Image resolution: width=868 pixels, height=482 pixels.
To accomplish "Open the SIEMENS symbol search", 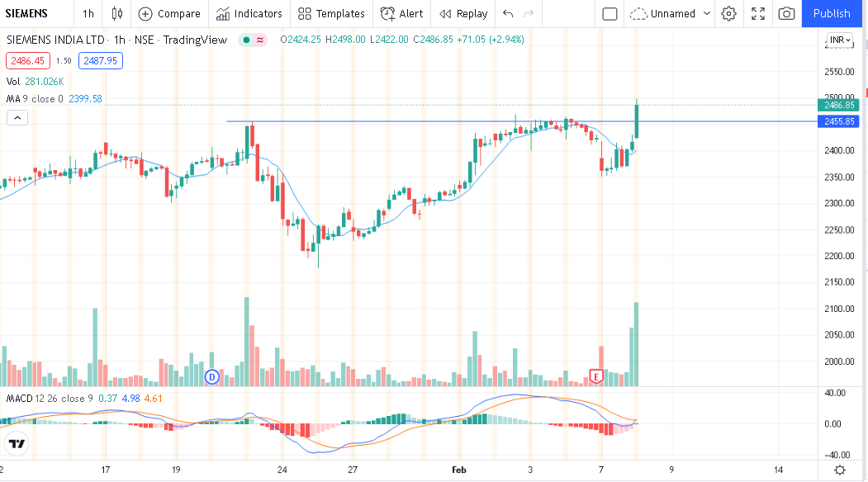I will [x=26, y=13].
